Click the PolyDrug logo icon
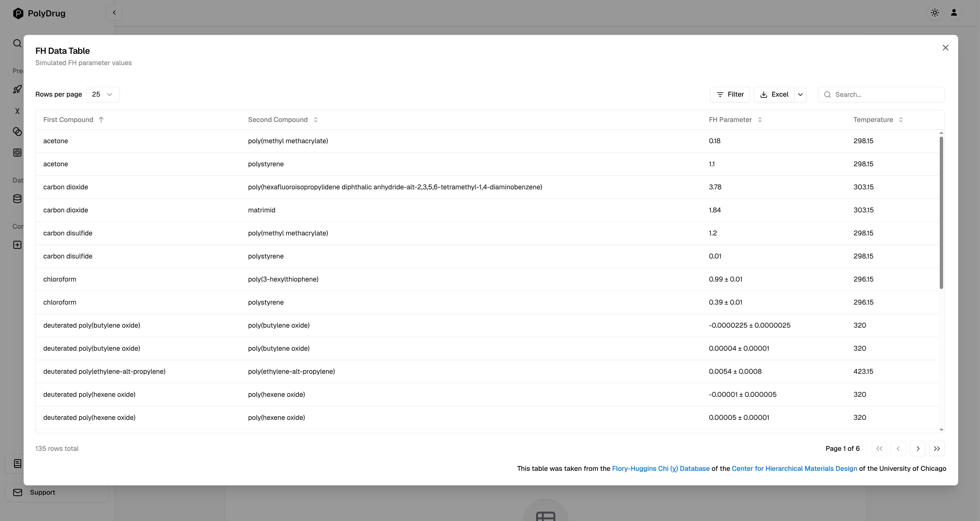Viewport: 980px width, 521px height. point(18,13)
